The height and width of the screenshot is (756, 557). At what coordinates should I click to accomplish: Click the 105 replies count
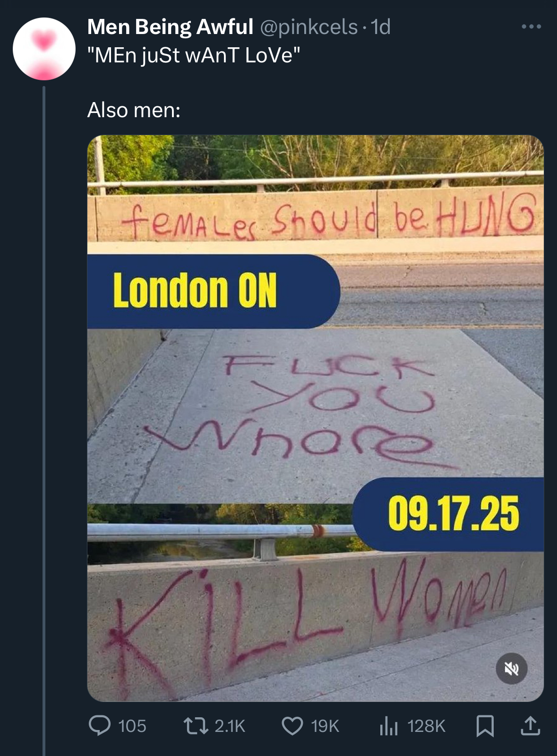pyautogui.click(x=132, y=726)
